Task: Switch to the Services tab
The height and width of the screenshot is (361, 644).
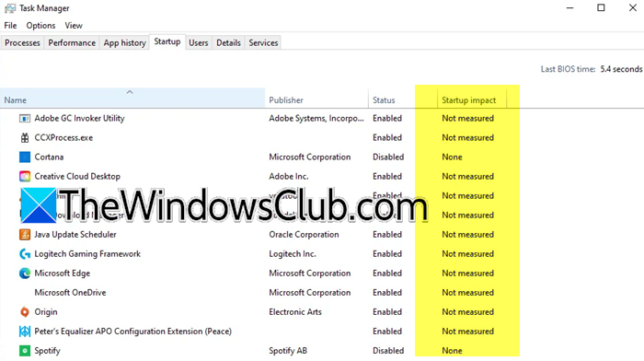Action: tap(263, 42)
